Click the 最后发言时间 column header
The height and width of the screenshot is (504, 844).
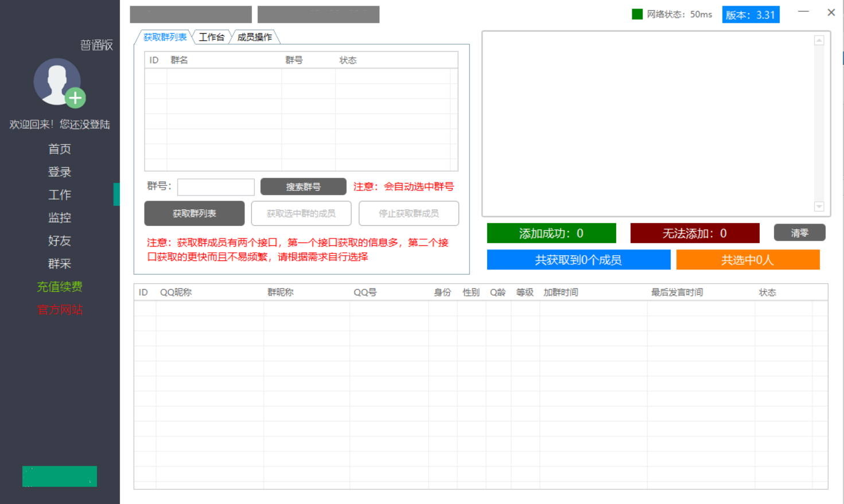(677, 292)
